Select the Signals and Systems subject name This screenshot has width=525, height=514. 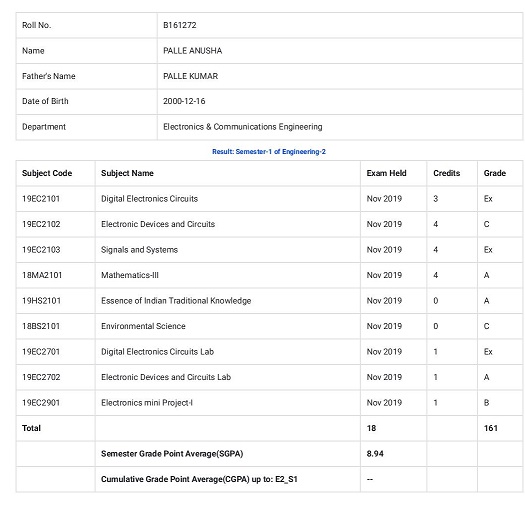(139, 250)
